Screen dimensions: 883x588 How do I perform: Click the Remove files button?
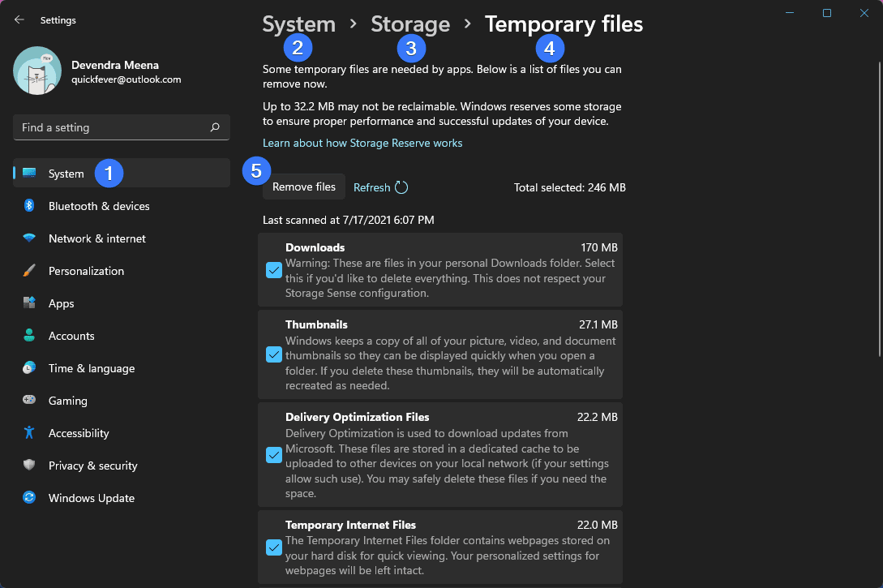pyautogui.click(x=303, y=187)
